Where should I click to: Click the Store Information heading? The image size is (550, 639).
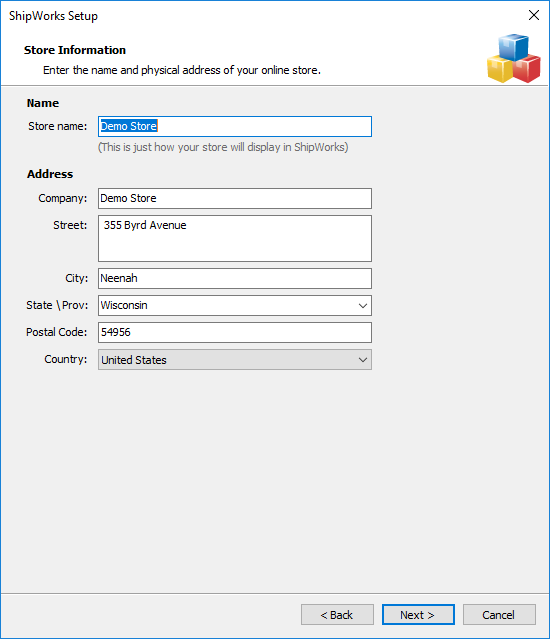tap(75, 50)
